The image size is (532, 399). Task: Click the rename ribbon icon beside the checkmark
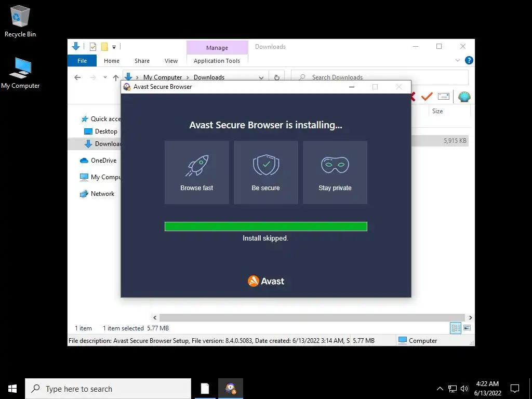coord(444,97)
